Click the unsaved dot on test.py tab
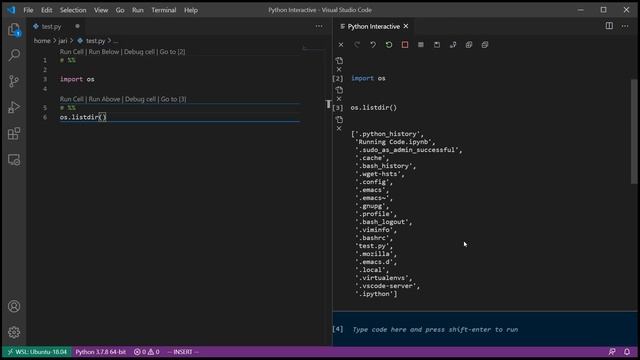Image resolution: width=640 pixels, height=360 pixels. 77,26
